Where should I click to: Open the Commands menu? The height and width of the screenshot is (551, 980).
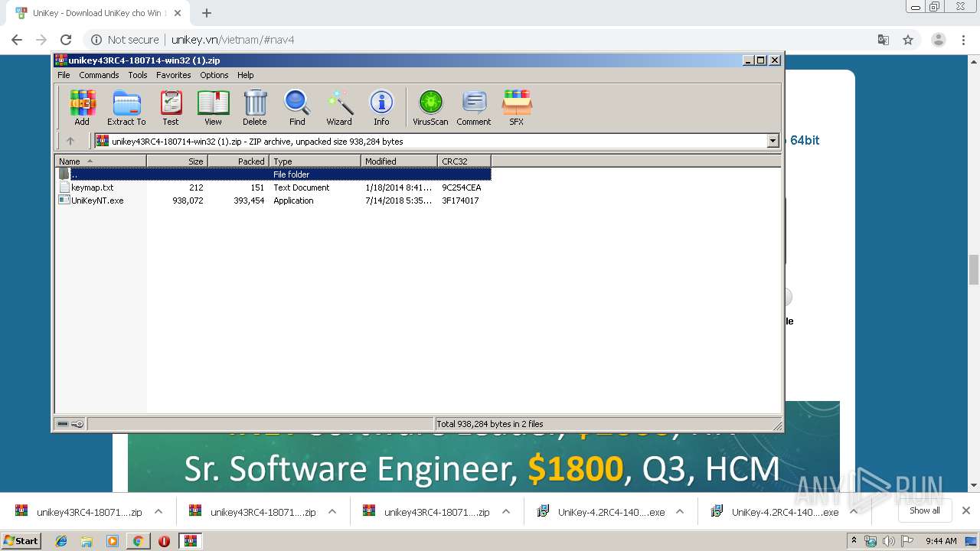99,75
